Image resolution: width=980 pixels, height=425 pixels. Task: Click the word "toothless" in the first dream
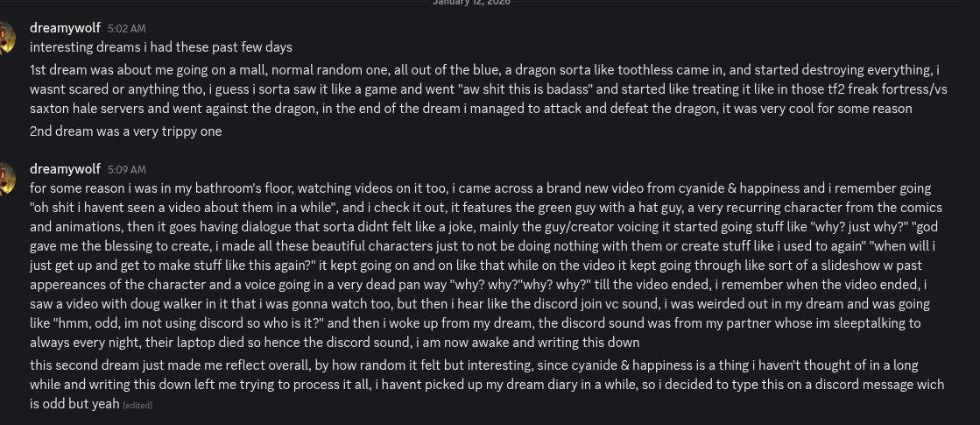point(646,70)
